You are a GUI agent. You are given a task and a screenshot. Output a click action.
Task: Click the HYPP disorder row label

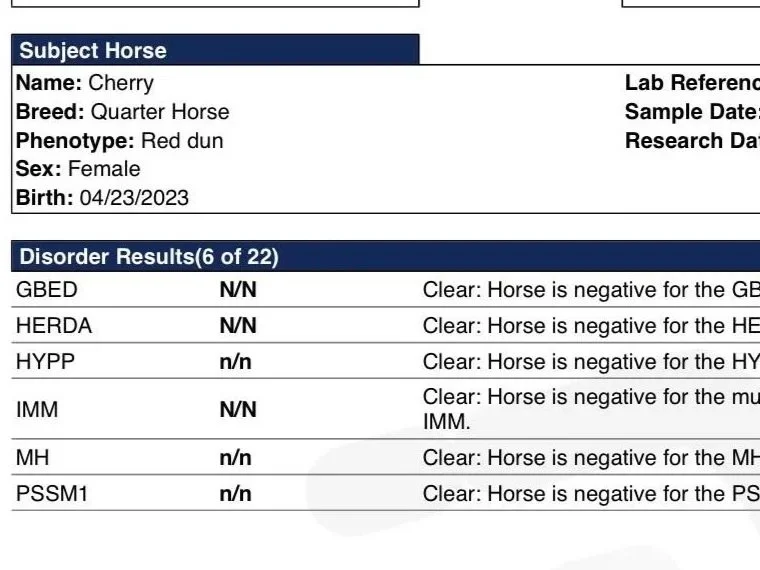[x=46, y=362]
